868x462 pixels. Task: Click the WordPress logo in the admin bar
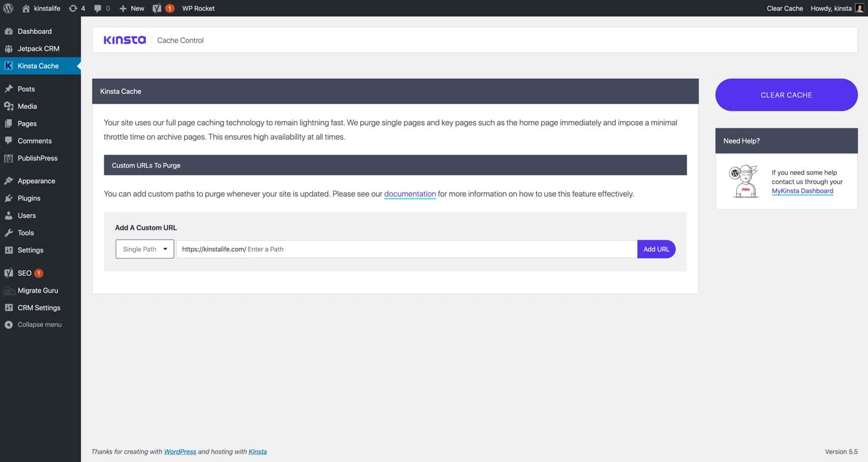click(7, 8)
